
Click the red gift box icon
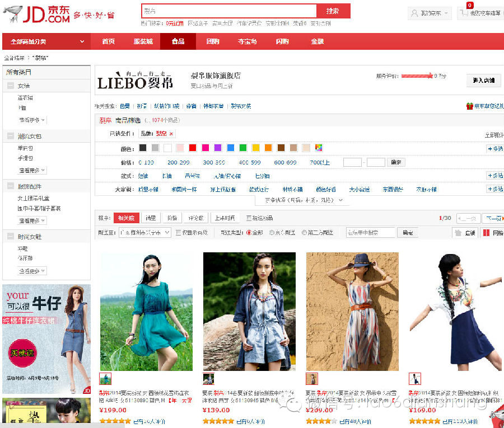coord(470,106)
